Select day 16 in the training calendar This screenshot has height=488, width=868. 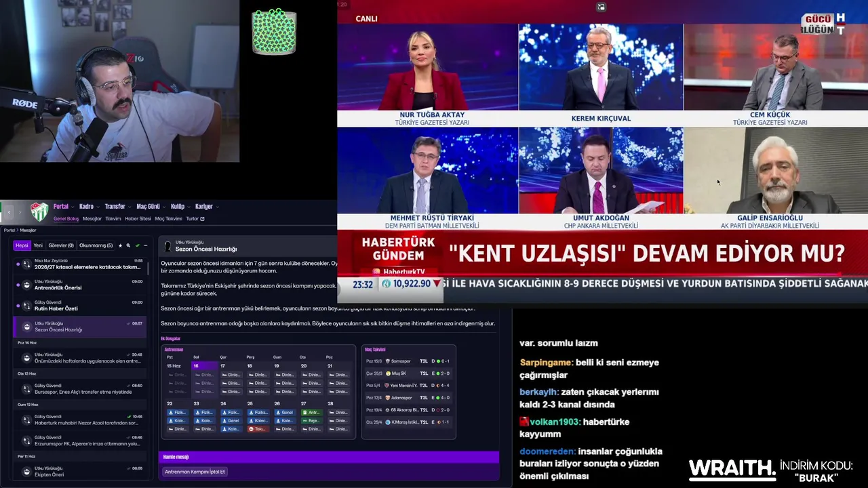[x=205, y=366]
